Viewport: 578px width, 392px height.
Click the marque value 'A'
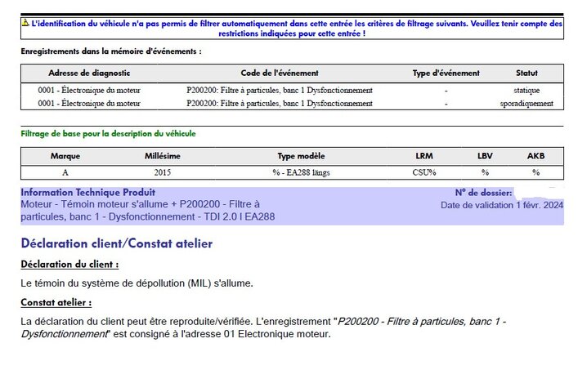(x=65, y=172)
